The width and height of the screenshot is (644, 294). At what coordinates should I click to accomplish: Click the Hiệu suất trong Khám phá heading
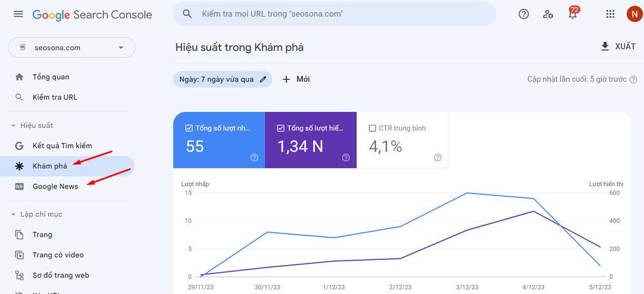240,47
